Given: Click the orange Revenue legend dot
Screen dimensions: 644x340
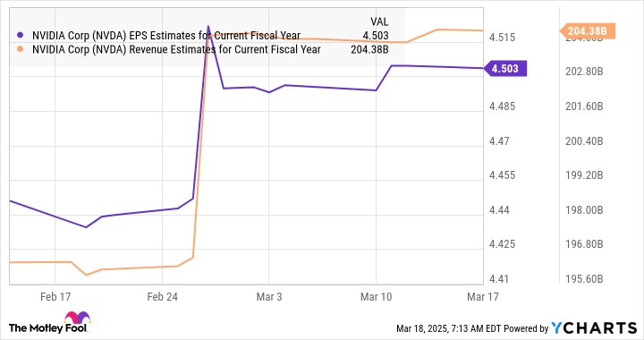Looking at the screenshot, I should [x=20, y=49].
